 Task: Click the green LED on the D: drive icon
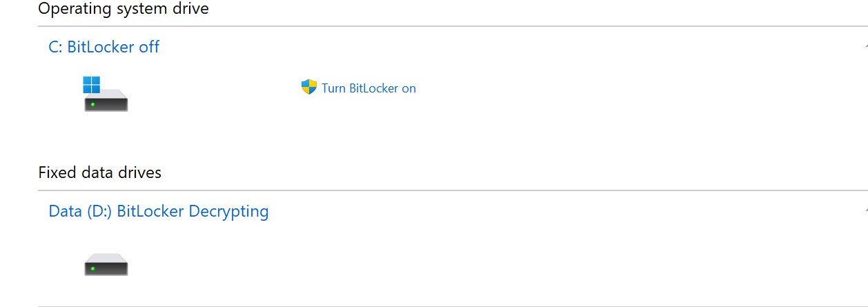pyautogui.click(x=92, y=269)
